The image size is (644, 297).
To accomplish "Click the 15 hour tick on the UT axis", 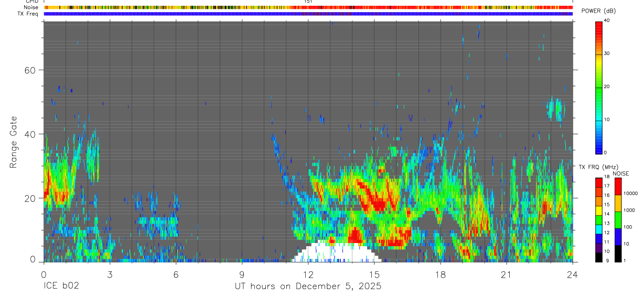I will click(x=374, y=274).
